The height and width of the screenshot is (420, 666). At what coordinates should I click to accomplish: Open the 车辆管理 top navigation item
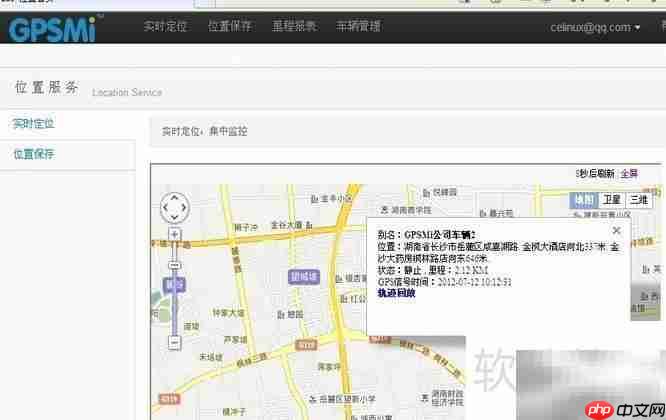[358, 26]
